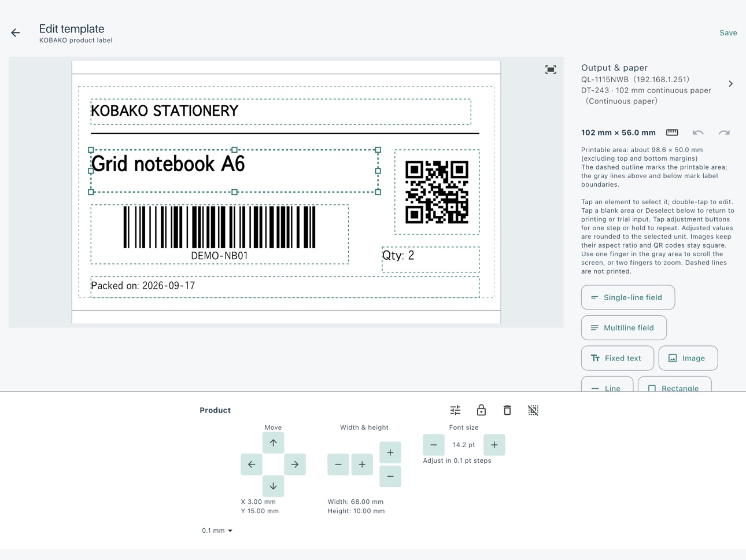Open the 0.1 mm step unit dropdown
746x560 pixels.
click(217, 530)
